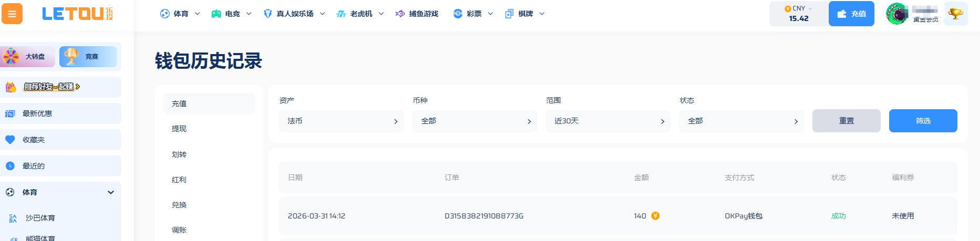Click the balance value 15.42

(799, 18)
